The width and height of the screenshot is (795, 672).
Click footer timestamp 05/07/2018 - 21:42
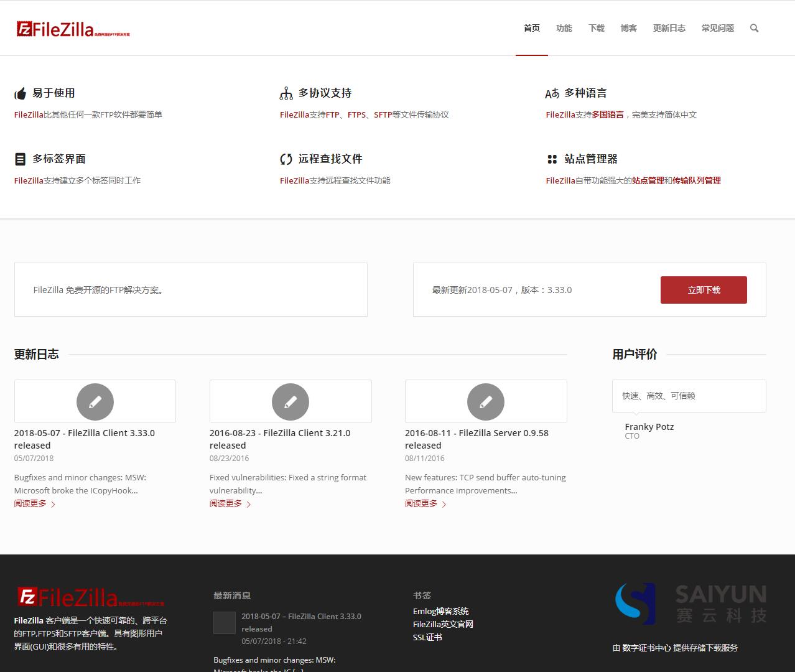[274, 641]
